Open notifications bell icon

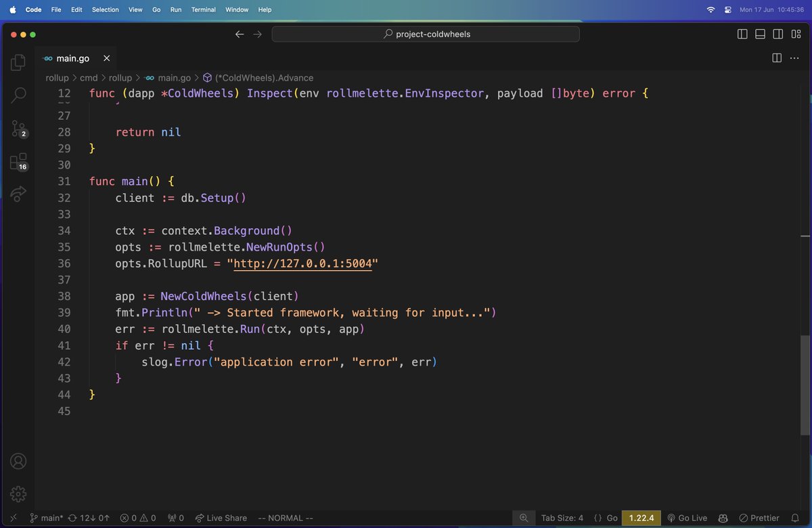(796, 518)
